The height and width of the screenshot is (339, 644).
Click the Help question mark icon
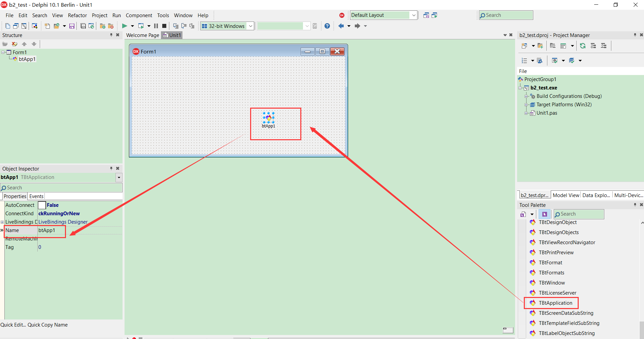click(327, 26)
